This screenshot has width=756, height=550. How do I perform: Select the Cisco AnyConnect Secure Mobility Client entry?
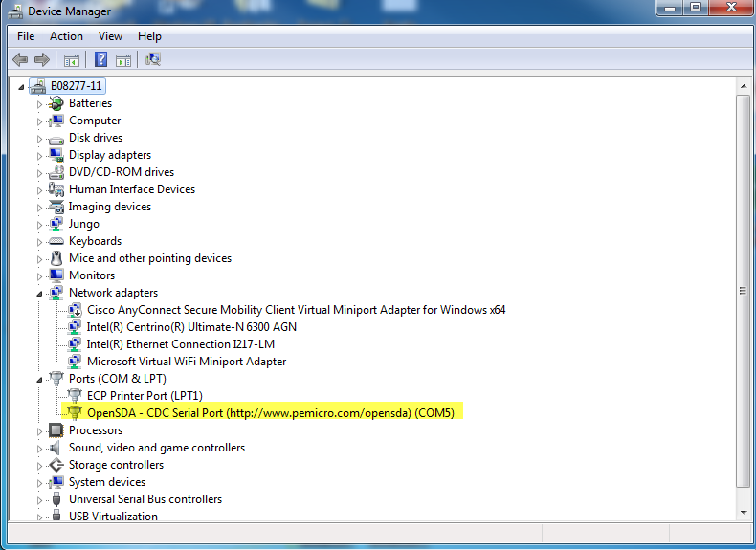(x=297, y=310)
